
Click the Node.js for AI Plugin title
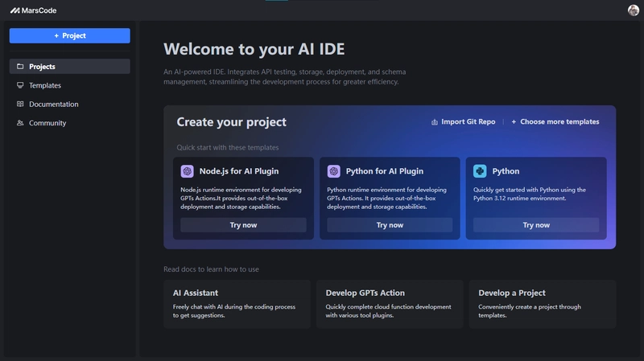pyautogui.click(x=239, y=171)
